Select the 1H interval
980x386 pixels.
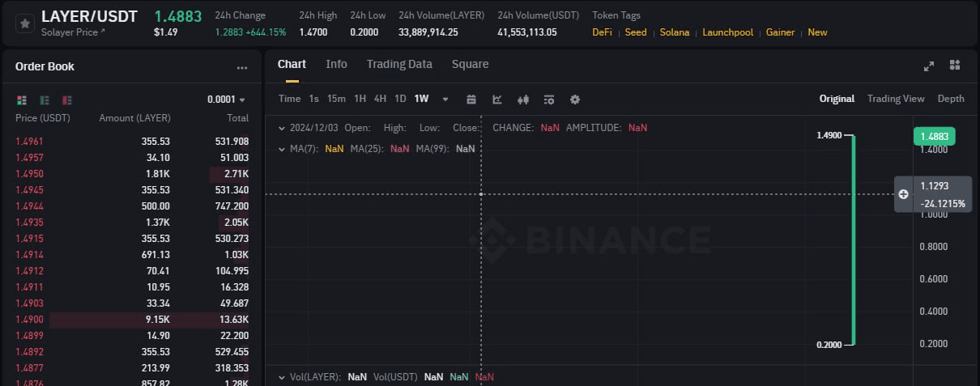(x=360, y=99)
